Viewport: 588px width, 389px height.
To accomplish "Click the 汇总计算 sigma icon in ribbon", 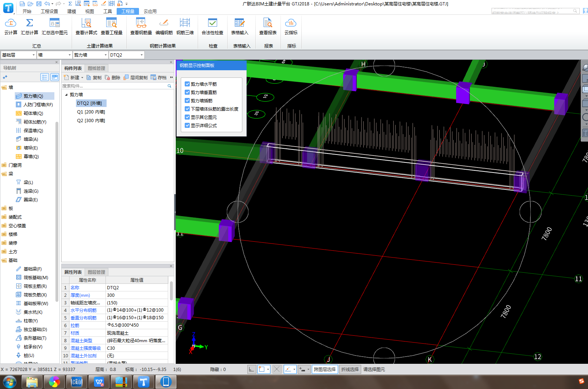I will click(30, 23).
